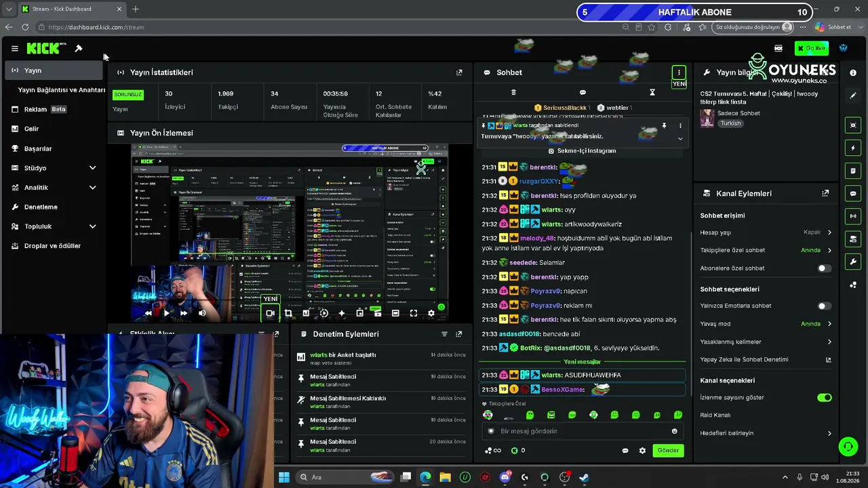Open the emoji picker in message box
This screenshot has height=488, width=868.
tap(674, 431)
